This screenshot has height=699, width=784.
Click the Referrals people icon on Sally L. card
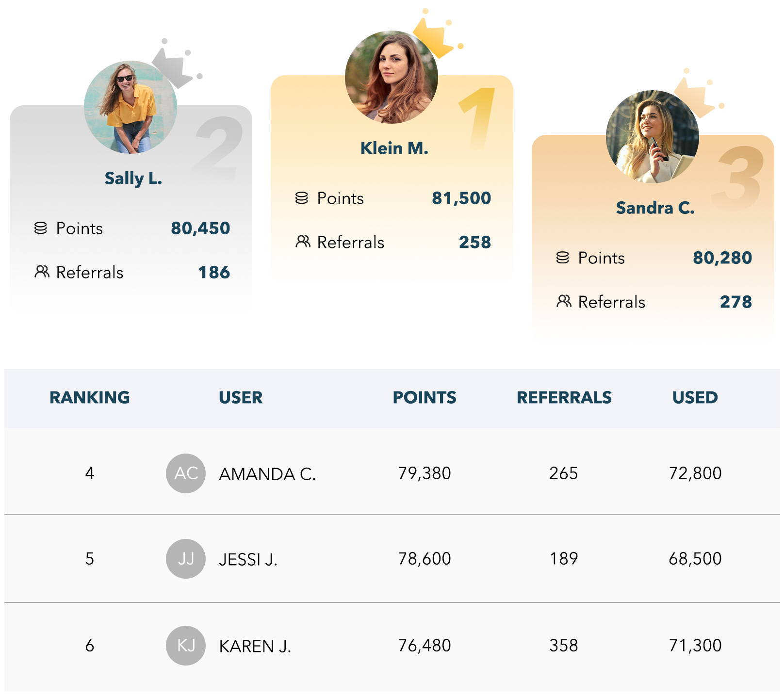tap(42, 272)
